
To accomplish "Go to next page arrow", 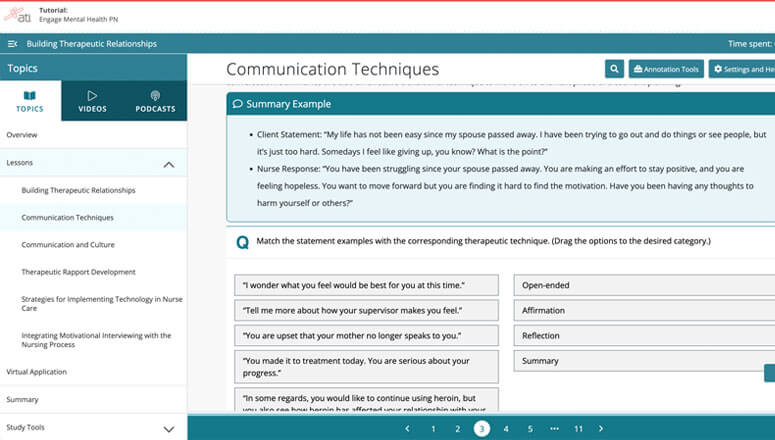I will pos(601,429).
